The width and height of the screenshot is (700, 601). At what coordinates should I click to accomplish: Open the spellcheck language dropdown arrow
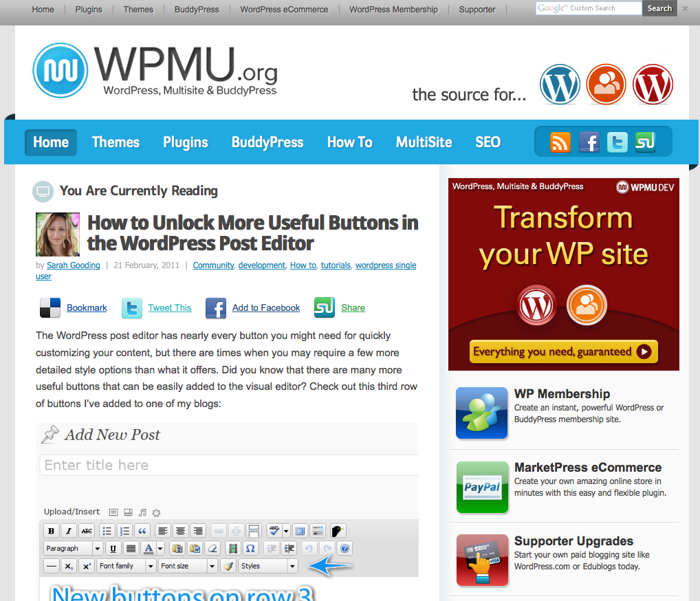286,531
